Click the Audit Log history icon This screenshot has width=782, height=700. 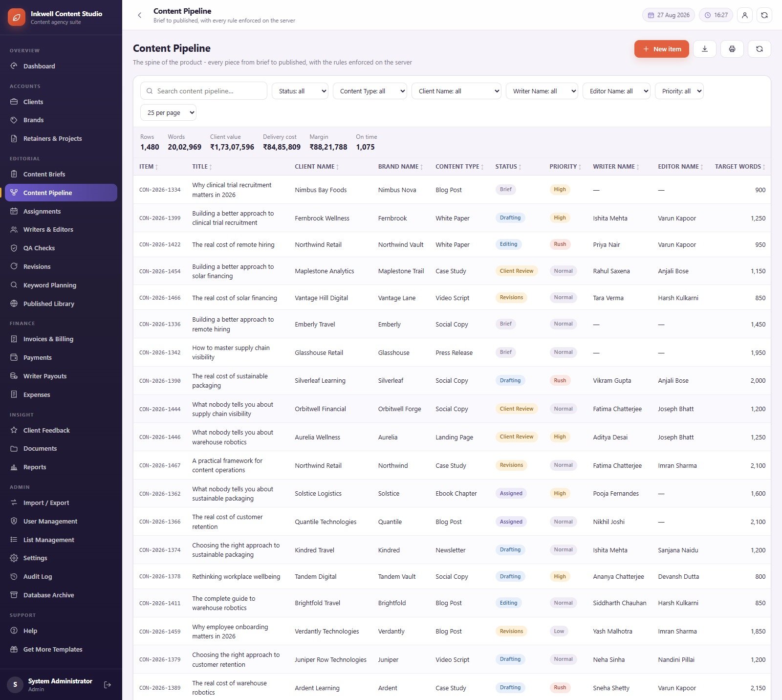tap(14, 576)
